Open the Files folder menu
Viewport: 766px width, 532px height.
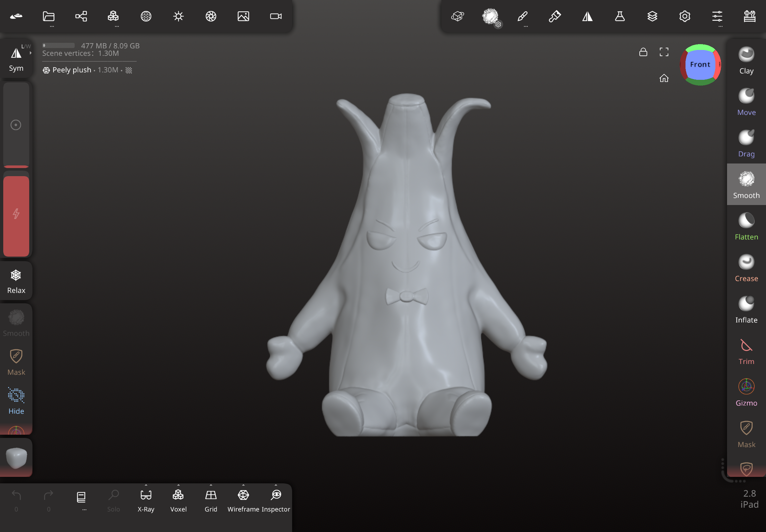pyautogui.click(x=49, y=16)
